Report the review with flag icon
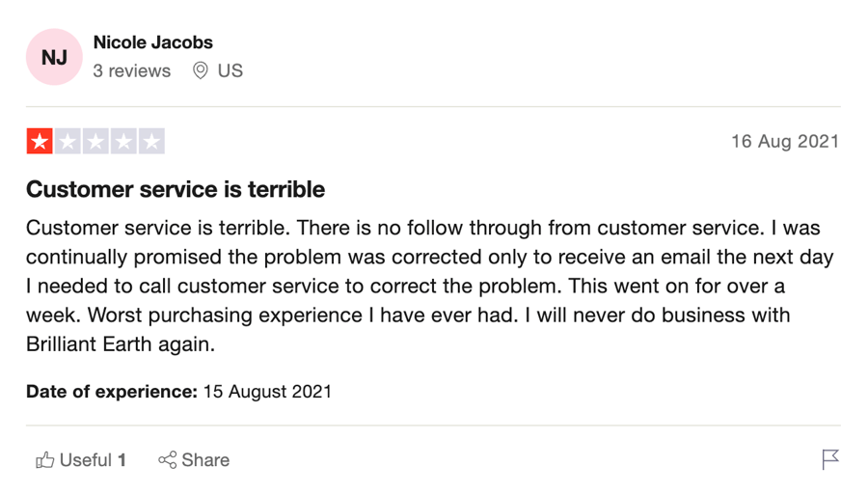868x494 pixels. pos(830,459)
